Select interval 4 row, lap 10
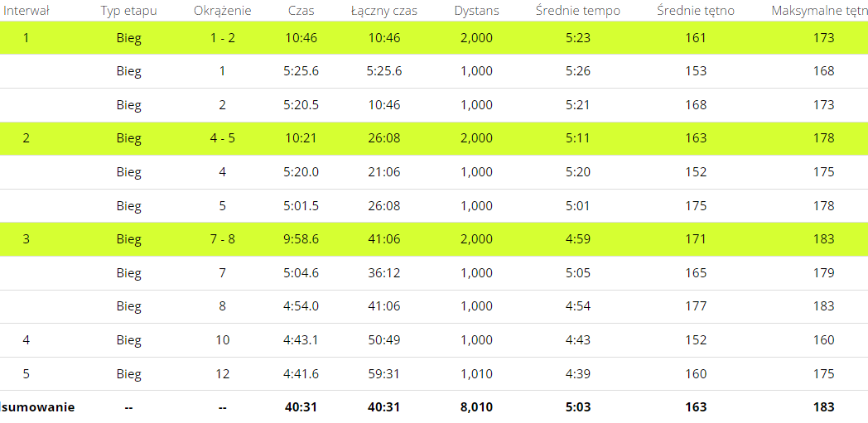This screenshot has height=423, width=868. pos(434,340)
